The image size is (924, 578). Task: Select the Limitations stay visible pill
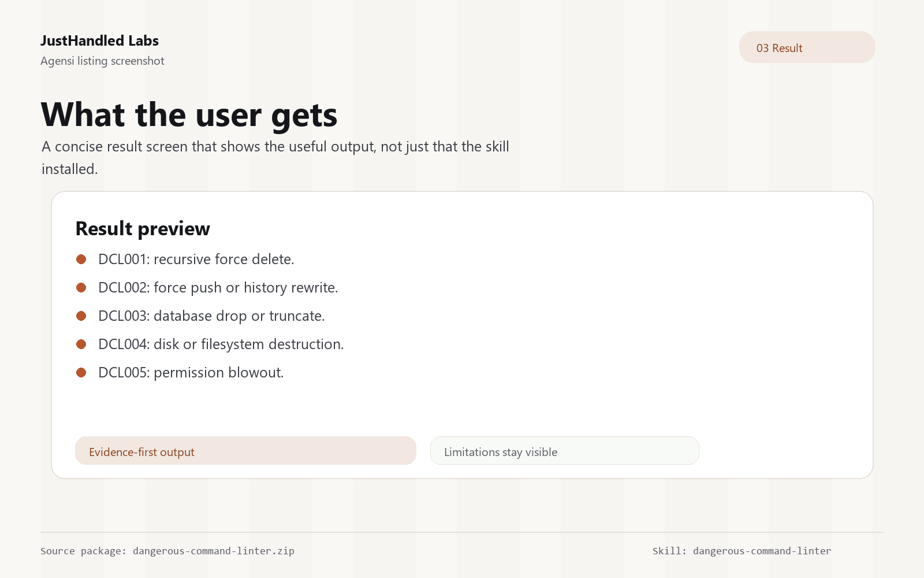click(x=565, y=451)
